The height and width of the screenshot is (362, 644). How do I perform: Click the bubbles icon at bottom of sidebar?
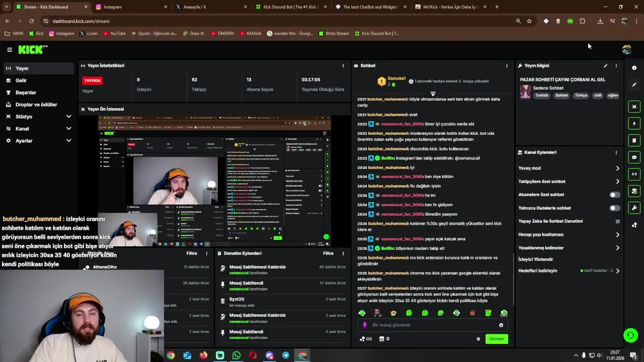point(634,225)
